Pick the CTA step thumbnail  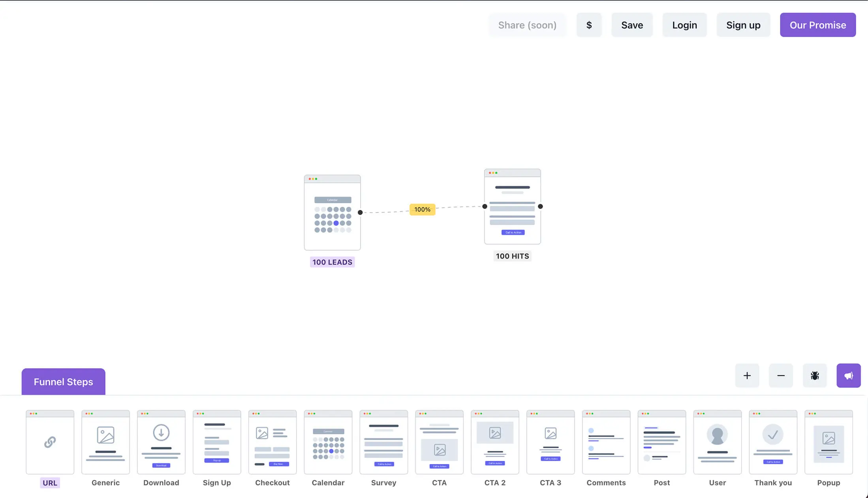440,442
